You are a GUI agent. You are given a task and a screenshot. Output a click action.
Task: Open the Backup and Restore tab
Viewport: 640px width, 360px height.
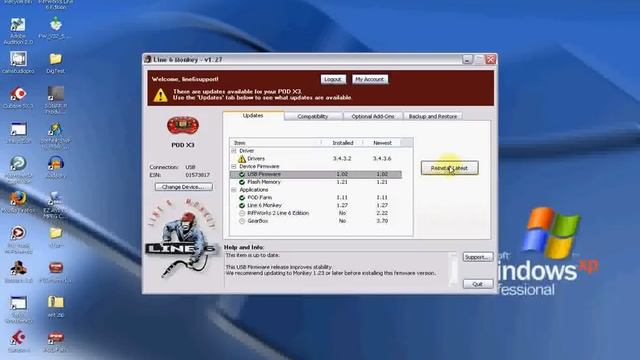pyautogui.click(x=433, y=116)
